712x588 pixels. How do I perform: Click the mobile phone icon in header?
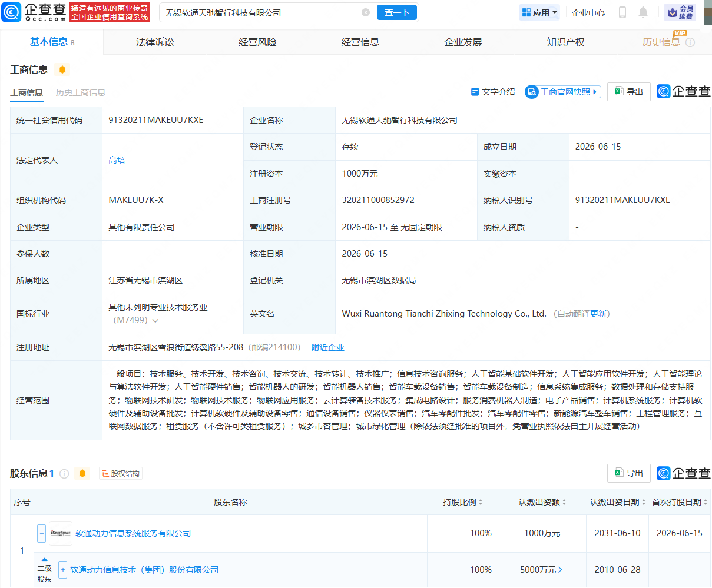point(622,12)
